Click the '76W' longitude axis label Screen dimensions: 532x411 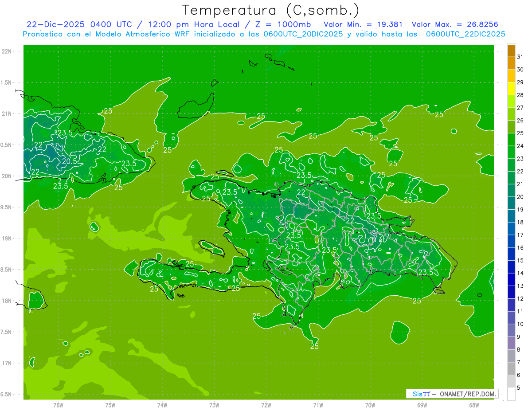pos(58,405)
